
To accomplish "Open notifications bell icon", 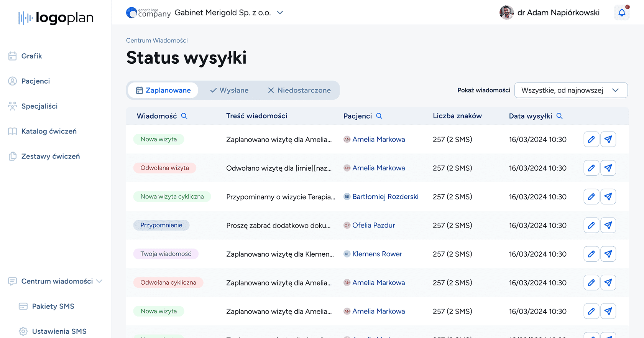I will [x=622, y=13].
